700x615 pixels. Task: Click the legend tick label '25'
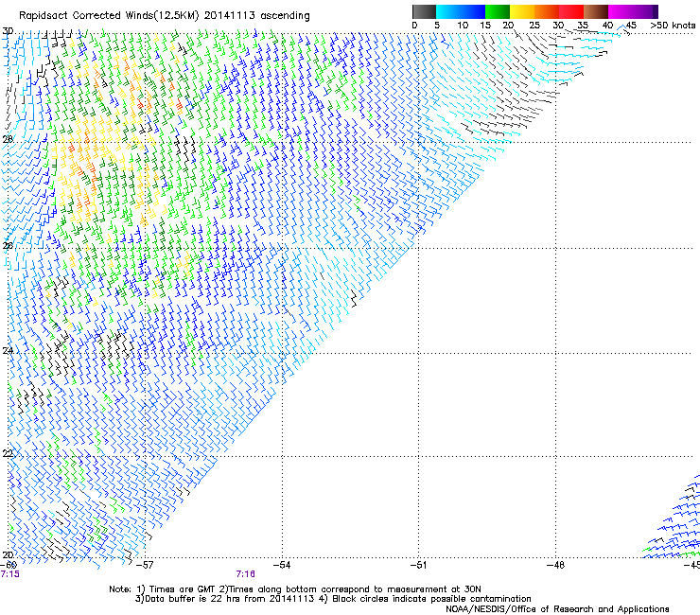(x=534, y=26)
